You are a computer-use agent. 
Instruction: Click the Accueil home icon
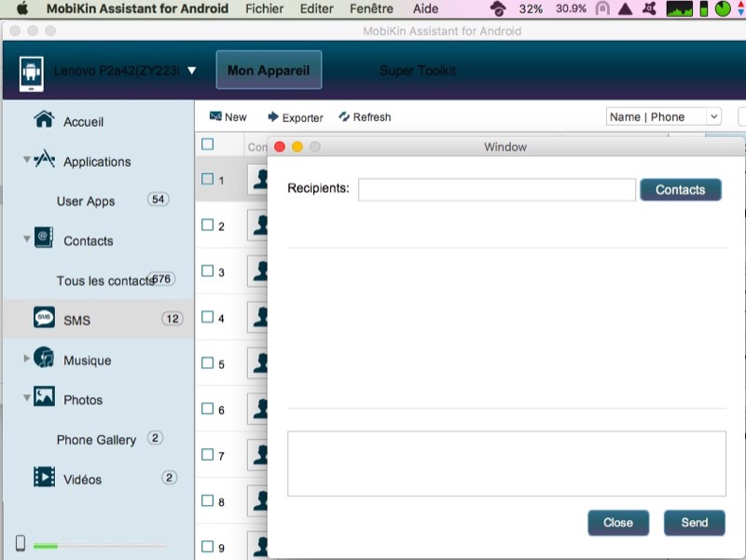click(x=43, y=120)
